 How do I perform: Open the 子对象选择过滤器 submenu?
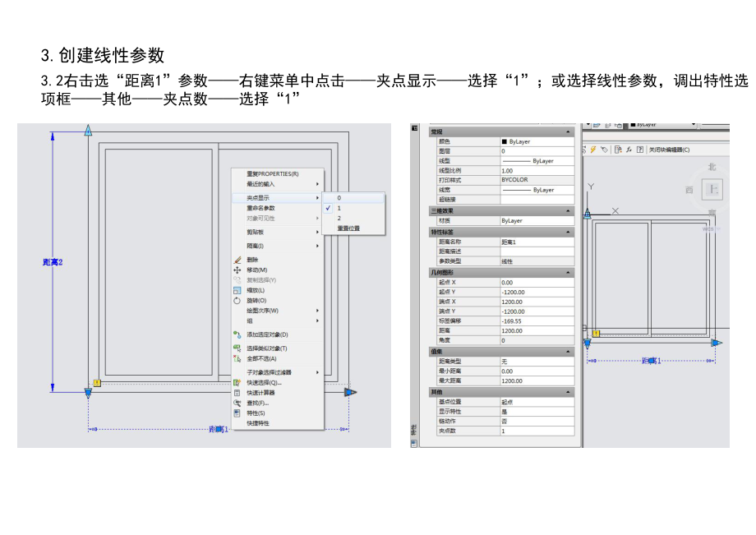(x=277, y=372)
